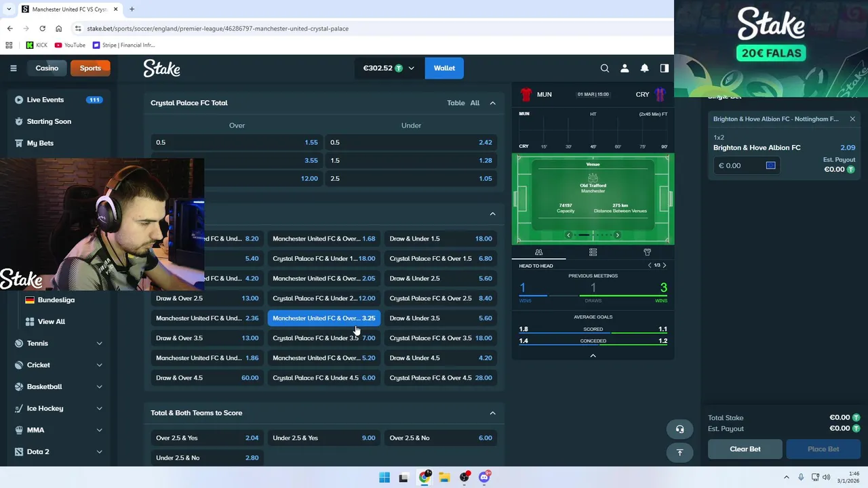Show the standings table tab icon
This screenshot has height=488, width=868.
click(x=593, y=252)
